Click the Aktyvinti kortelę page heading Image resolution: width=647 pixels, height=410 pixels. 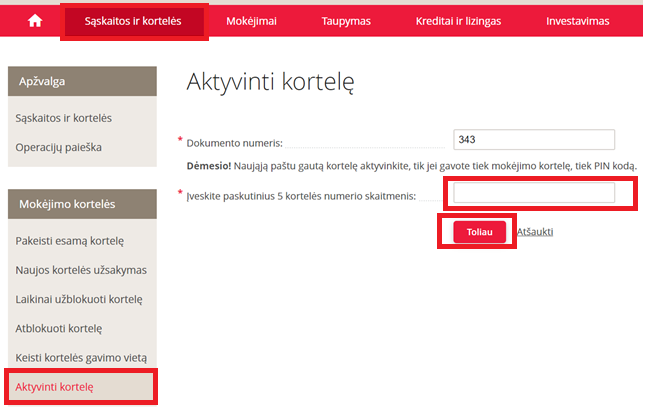pos(270,82)
